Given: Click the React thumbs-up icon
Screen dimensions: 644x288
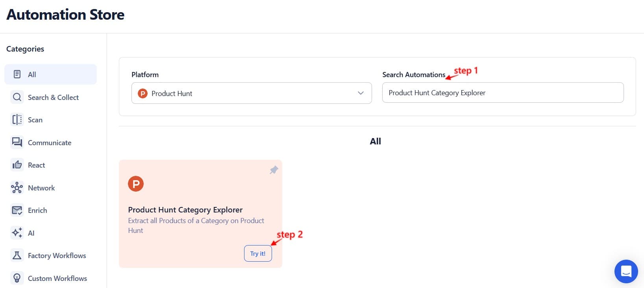Looking at the screenshot, I should [17, 165].
